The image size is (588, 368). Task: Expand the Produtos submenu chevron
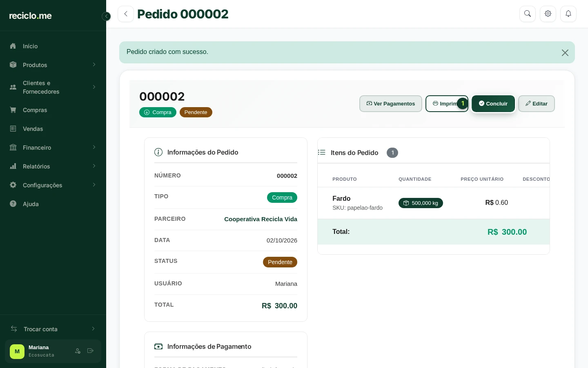point(94,65)
